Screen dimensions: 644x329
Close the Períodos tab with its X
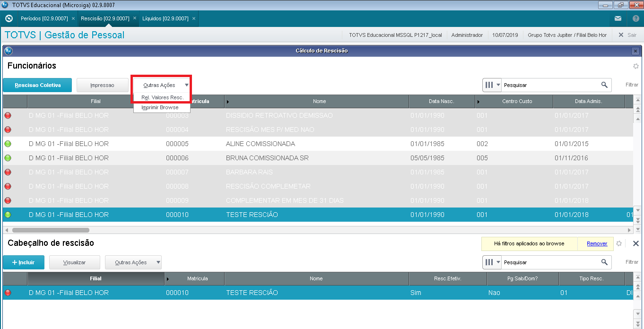73,18
